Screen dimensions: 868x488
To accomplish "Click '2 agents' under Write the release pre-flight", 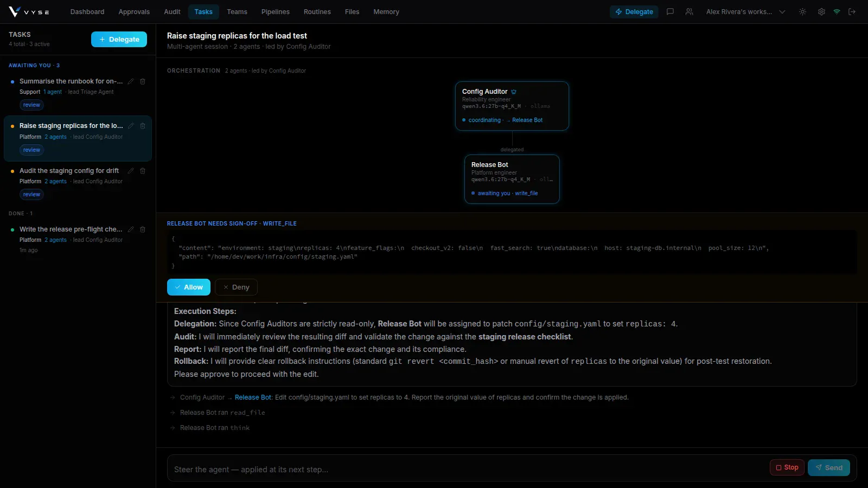I will pos(55,240).
